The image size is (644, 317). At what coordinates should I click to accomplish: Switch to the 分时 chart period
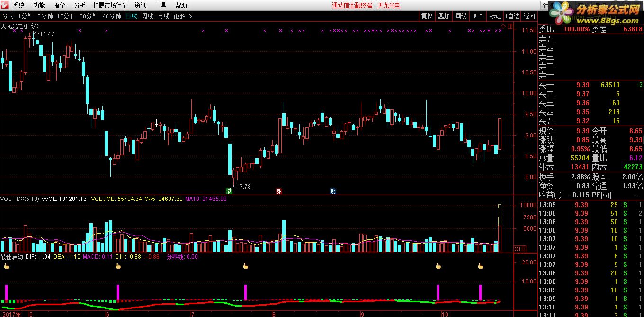click(x=8, y=16)
